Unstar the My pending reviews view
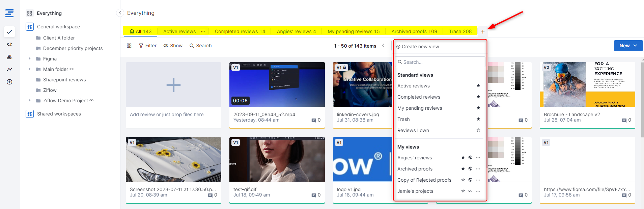The width and height of the screenshot is (644, 209). (x=478, y=108)
